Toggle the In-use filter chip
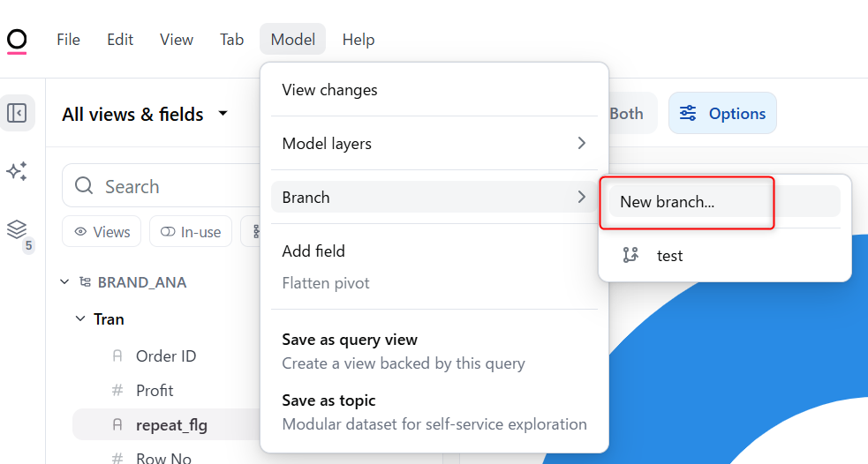Image resolution: width=868 pixels, height=464 pixels. 191,231
